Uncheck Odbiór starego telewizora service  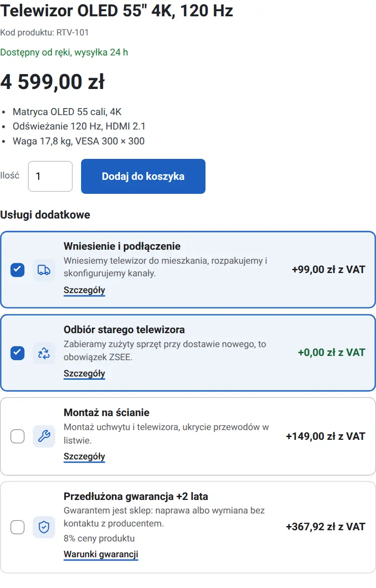pos(17,353)
